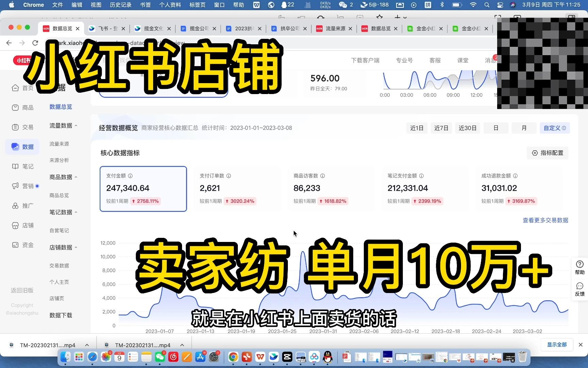Select the 支付订单数 metric card
Viewport: 588px width, 368px height.
(237, 189)
